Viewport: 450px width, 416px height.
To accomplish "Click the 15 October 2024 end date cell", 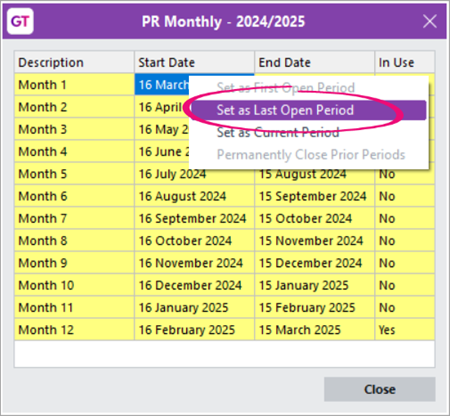I will pos(315,218).
